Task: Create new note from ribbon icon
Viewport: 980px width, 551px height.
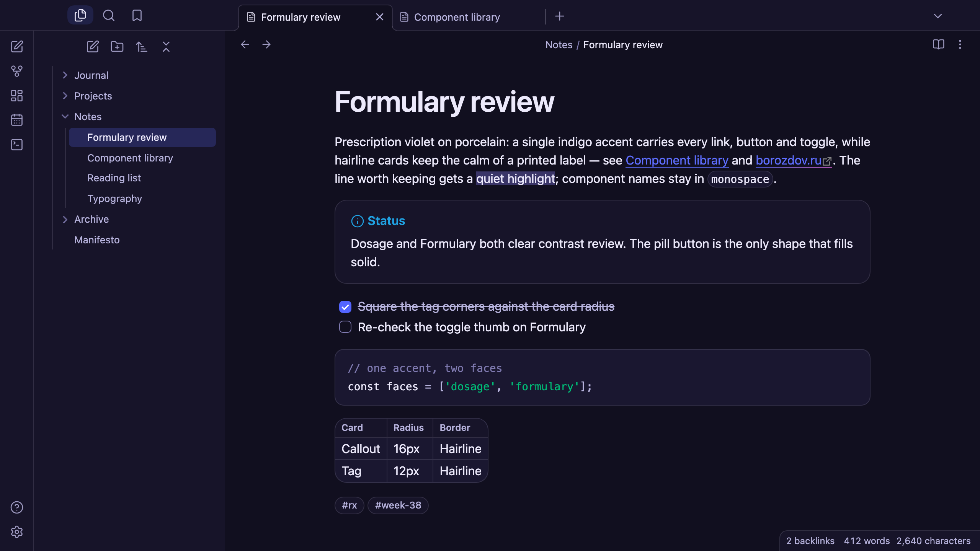Action: 17,47
